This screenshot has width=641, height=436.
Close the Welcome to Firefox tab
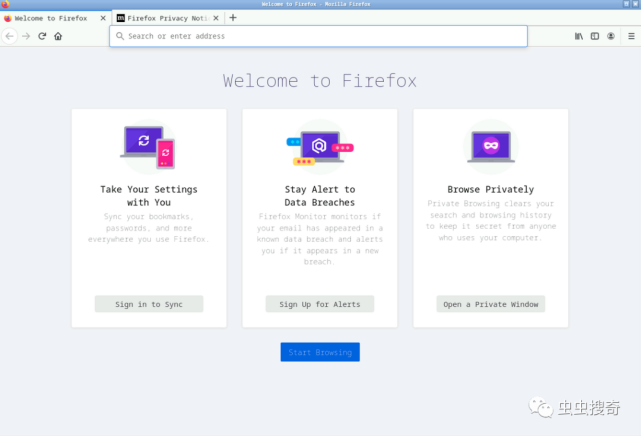103,18
